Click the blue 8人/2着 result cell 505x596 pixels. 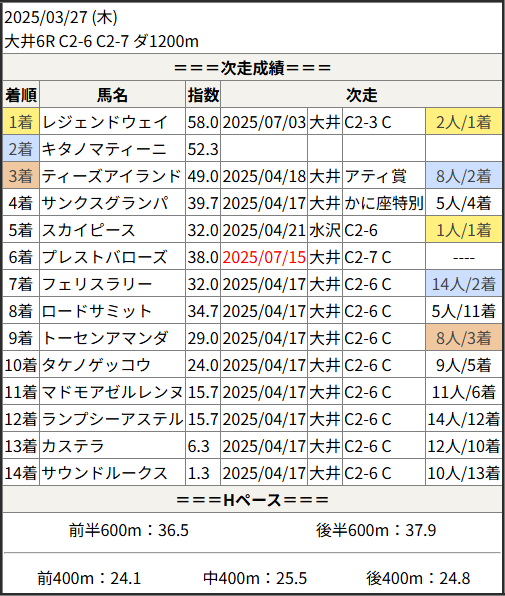[x=464, y=176]
